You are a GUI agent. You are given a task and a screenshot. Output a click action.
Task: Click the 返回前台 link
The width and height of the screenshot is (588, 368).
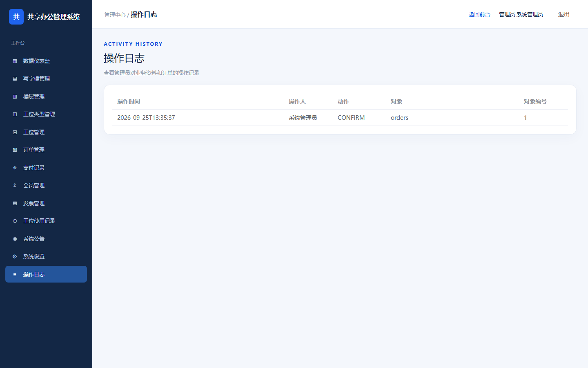pos(479,14)
